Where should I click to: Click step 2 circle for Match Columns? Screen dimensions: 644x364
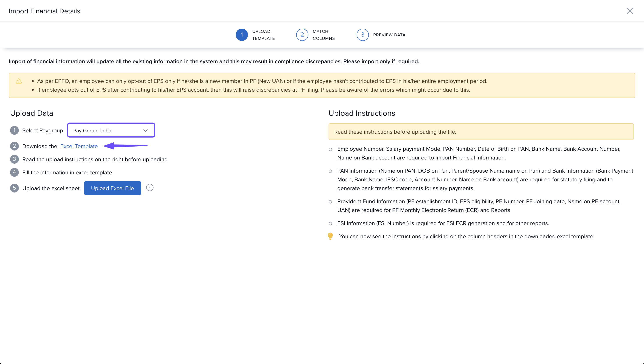302,35
